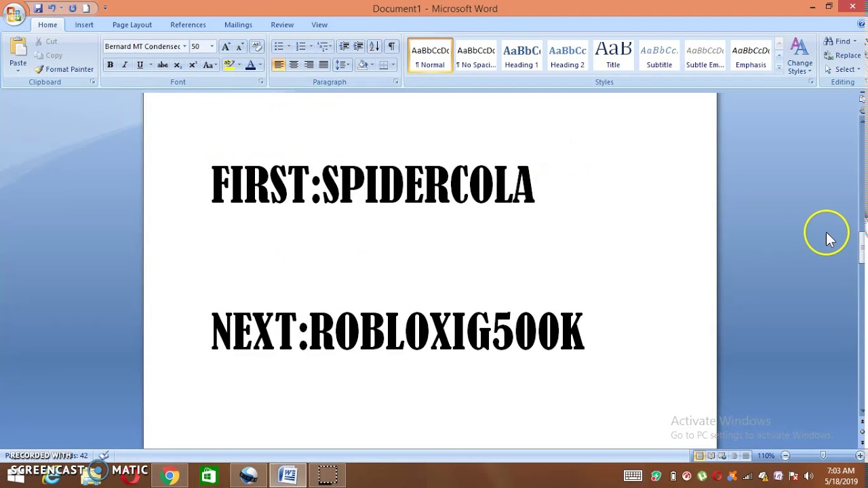Screen dimensions: 868x488
Task: Toggle Underline formatting
Action: click(140, 65)
